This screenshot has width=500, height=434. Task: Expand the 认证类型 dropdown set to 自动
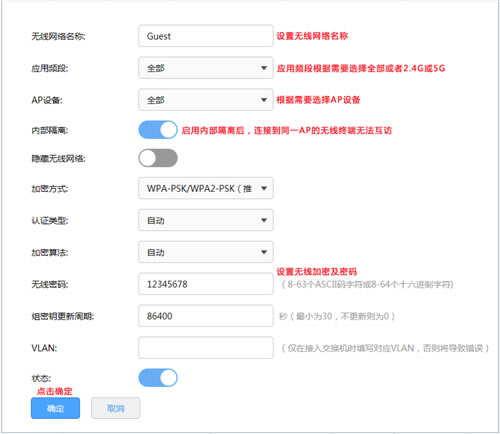206,220
